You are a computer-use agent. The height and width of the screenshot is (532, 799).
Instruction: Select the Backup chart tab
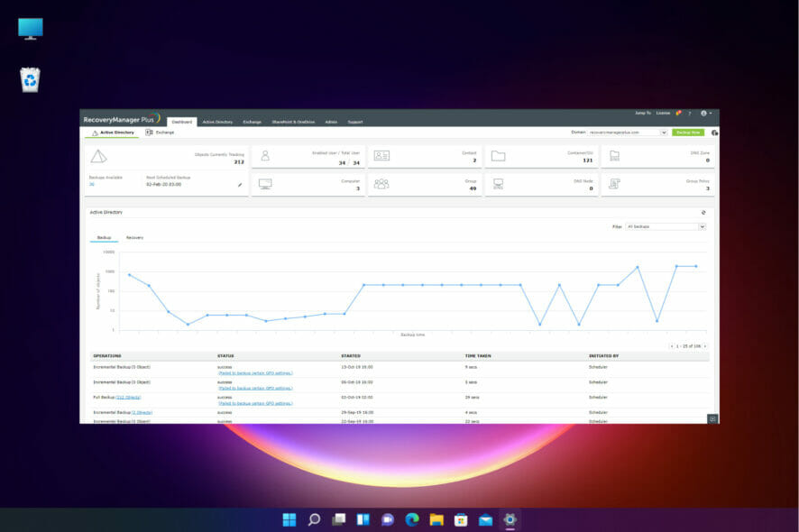coord(104,238)
